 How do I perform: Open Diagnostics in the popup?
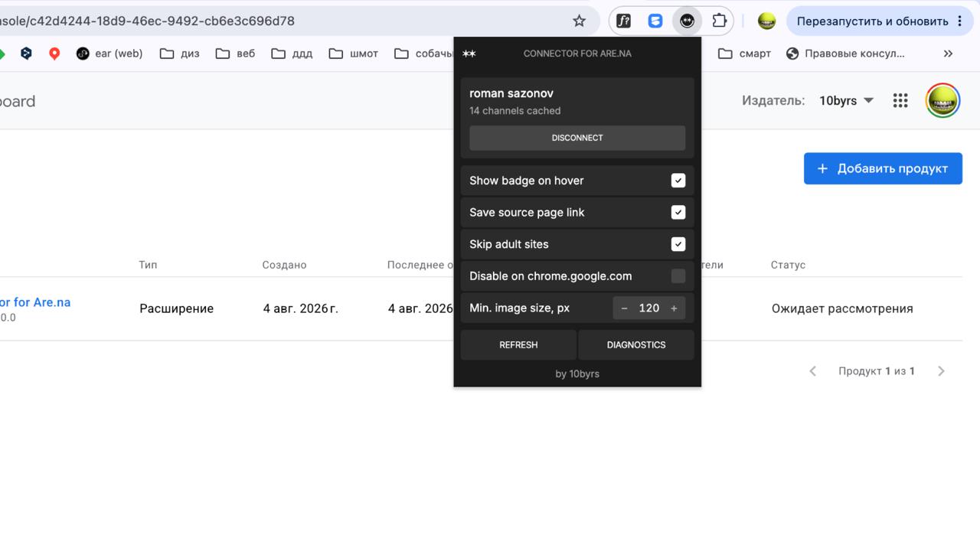click(x=636, y=345)
